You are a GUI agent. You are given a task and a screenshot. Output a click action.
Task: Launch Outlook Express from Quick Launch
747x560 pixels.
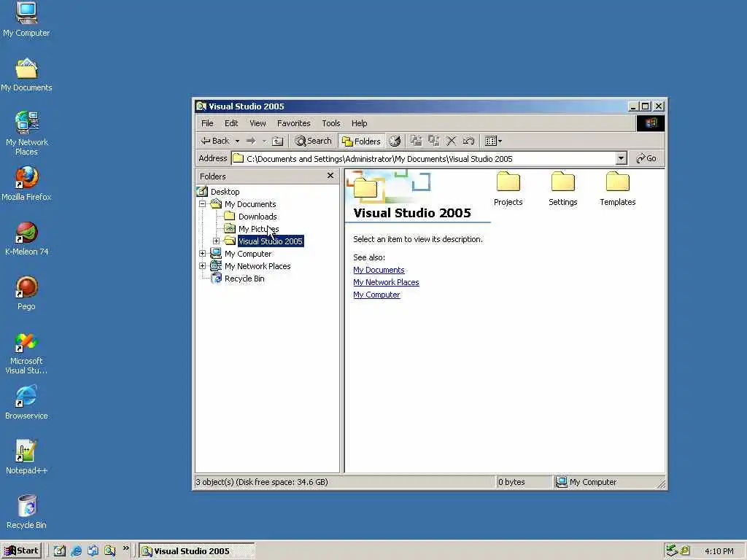93,551
